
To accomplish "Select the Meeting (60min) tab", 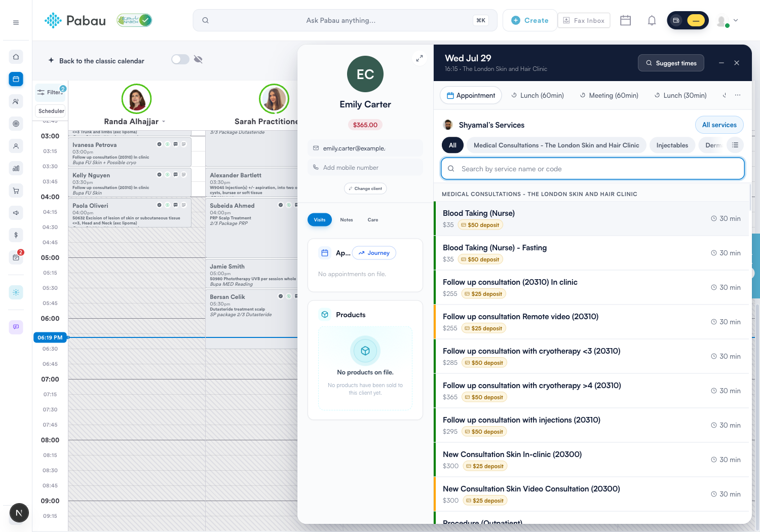I will 610,95.
